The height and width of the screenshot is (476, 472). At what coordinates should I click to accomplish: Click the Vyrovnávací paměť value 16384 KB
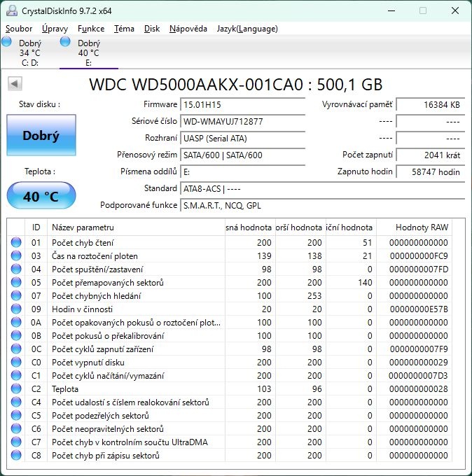[x=431, y=105]
